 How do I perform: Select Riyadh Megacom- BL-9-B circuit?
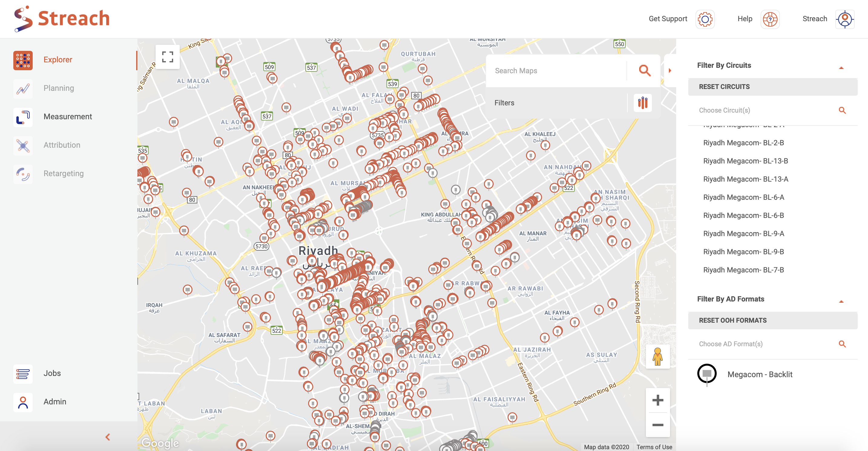(x=743, y=252)
